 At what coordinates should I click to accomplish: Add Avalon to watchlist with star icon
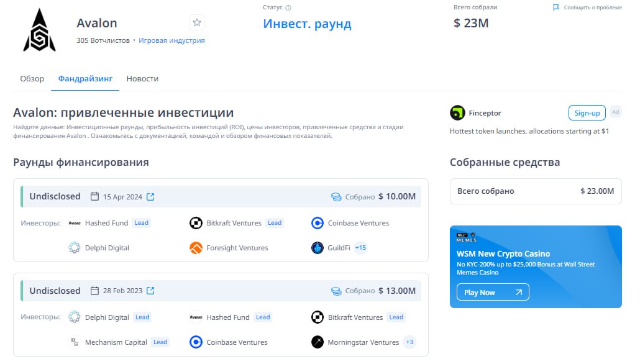pos(197,22)
